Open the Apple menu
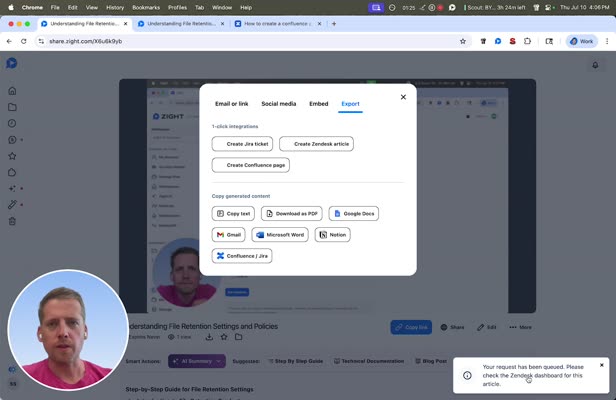This screenshot has width=616, height=400. pyautogui.click(x=11, y=7)
